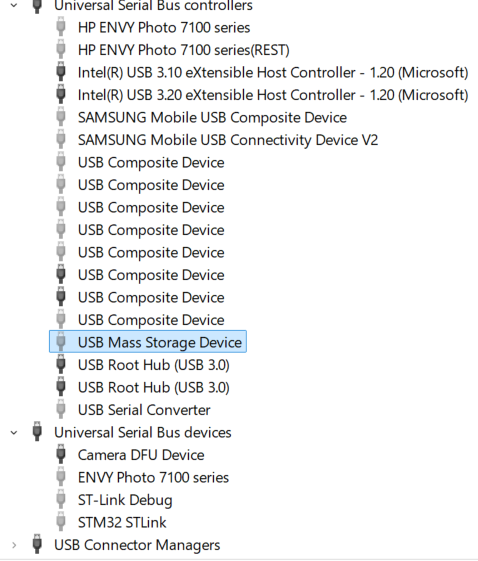Click the icon beside STM32 STLink
Viewport: 478px width, 561px height.
(x=61, y=522)
